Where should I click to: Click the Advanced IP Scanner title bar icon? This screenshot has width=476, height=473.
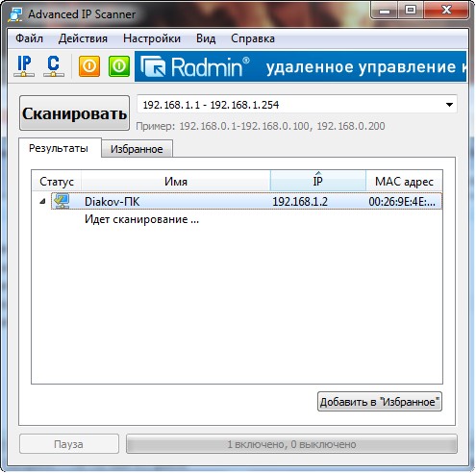click(15, 14)
